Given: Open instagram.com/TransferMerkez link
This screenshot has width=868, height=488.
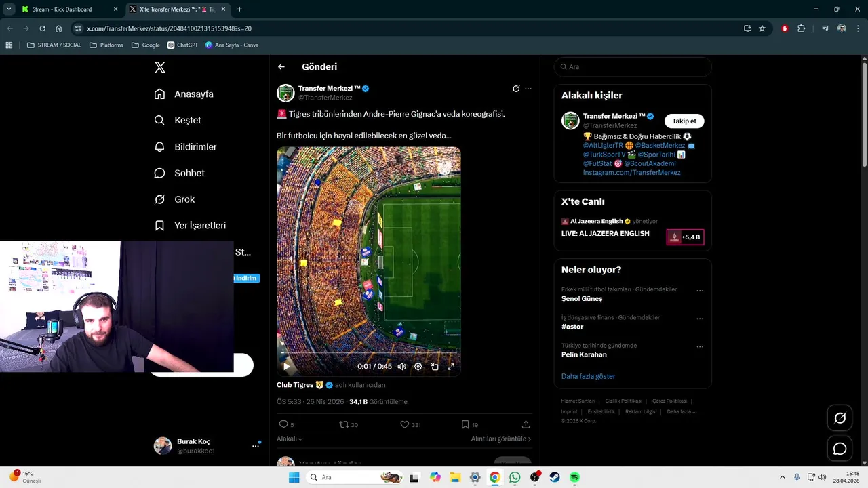Looking at the screenshot, I should [x=631, y=173].
